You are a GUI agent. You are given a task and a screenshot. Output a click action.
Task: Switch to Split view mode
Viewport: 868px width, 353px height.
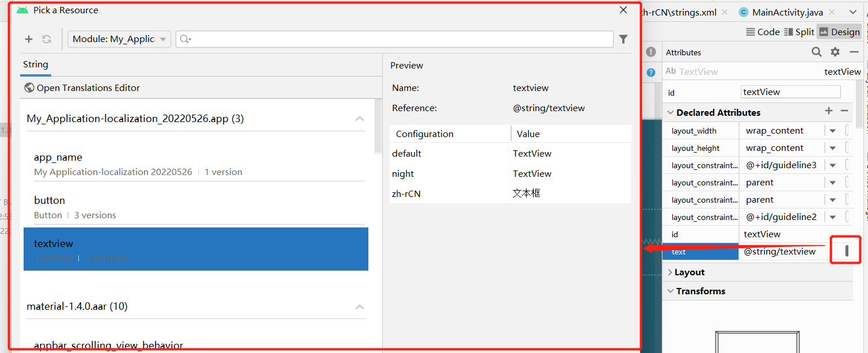pos(798,32)
